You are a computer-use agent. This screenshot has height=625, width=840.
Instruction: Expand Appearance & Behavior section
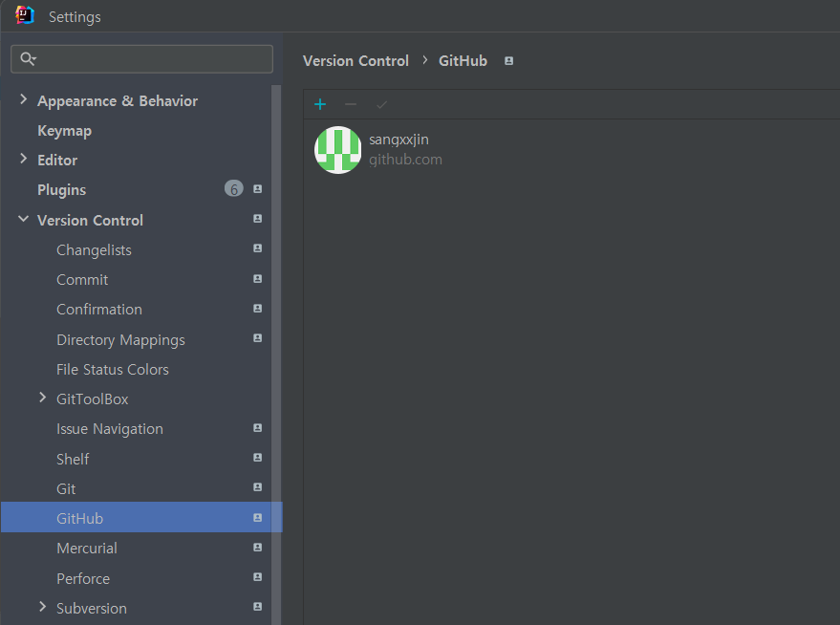tap(23, 99)
